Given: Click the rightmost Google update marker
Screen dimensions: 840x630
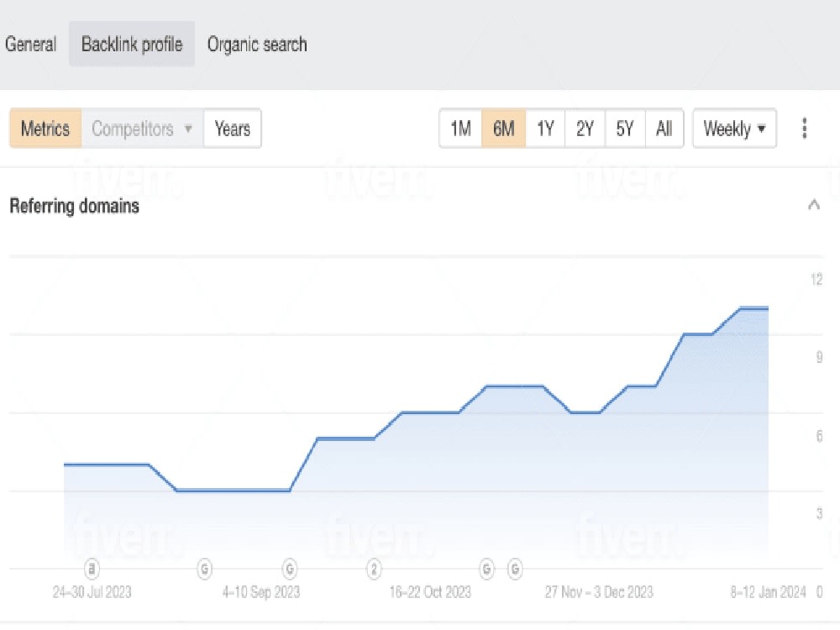Looking at the screenshot, I should tap(515, 569).
